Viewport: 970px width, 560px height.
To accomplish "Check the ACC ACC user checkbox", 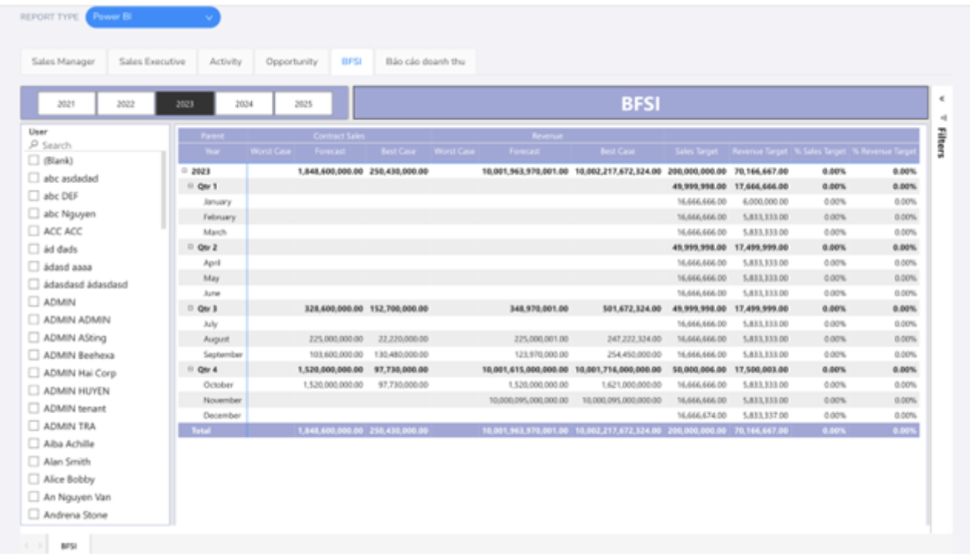I will tap(33, 232).
